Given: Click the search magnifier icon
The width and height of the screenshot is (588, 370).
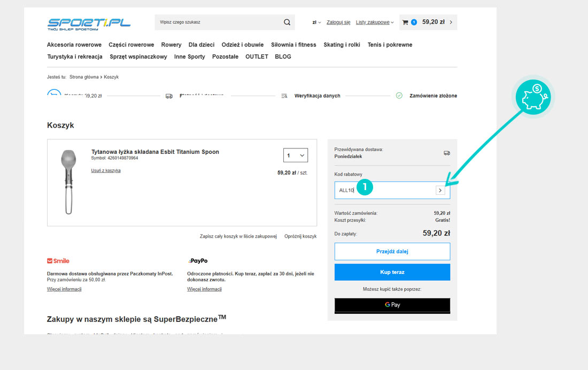Looking at the screenshot, I should [x=287, y=22].
